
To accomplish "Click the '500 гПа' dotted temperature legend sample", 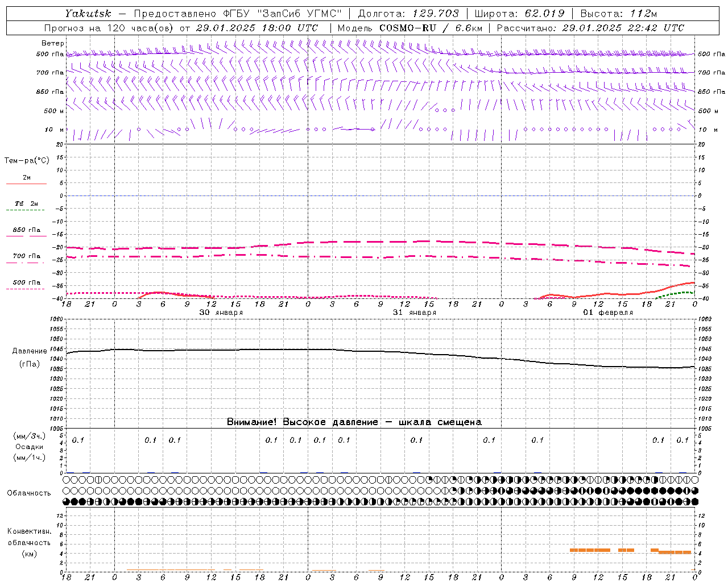I will coord(25,289).
